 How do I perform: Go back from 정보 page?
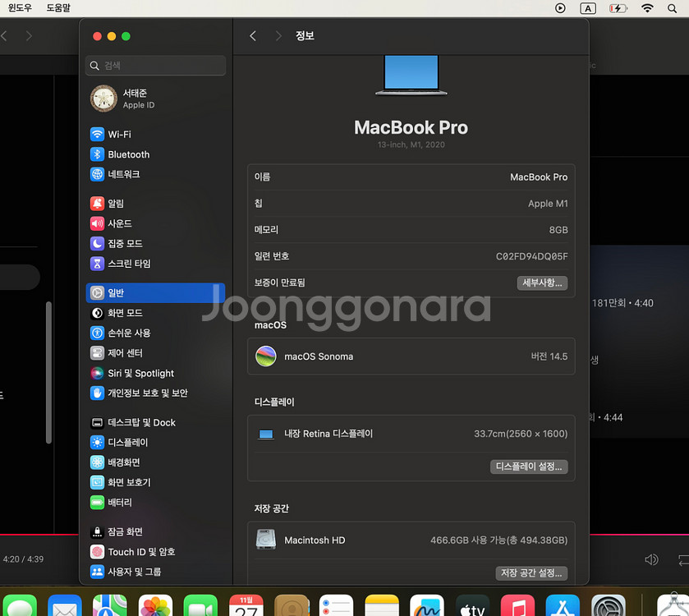[x=253, y=36]
